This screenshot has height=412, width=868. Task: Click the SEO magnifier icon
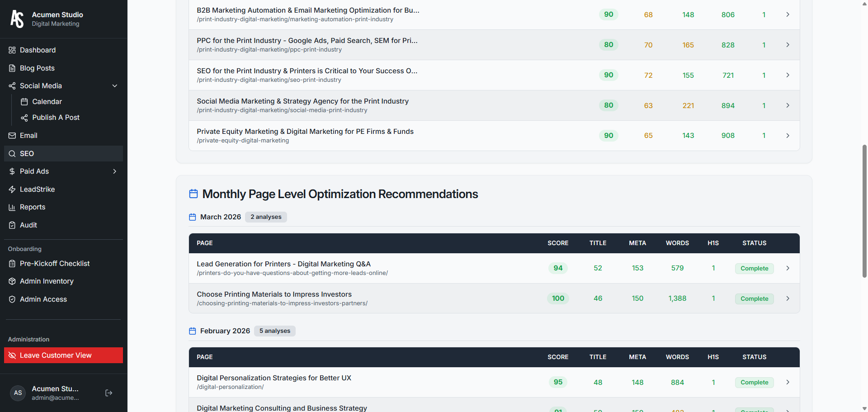(x=12, y=154)
